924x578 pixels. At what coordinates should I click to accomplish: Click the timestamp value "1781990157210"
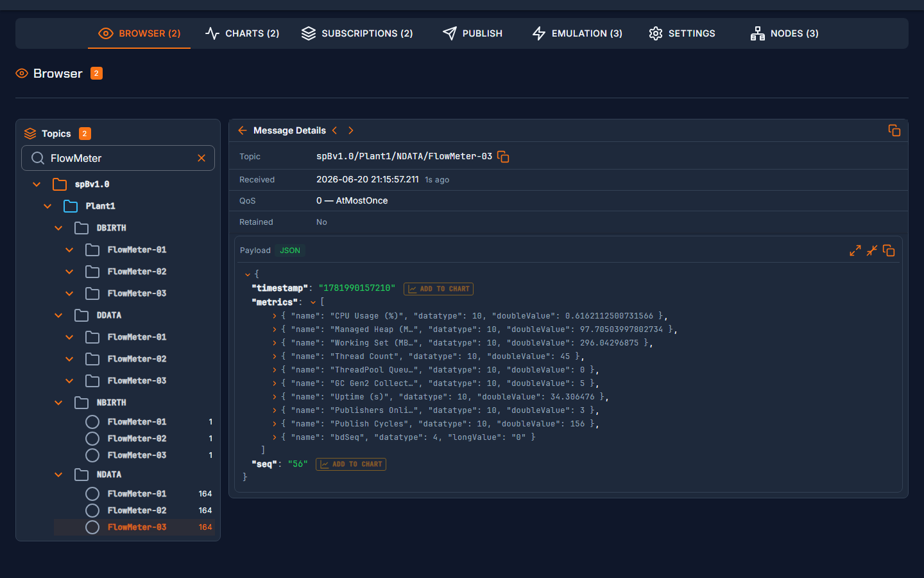[x=357, y=288]
